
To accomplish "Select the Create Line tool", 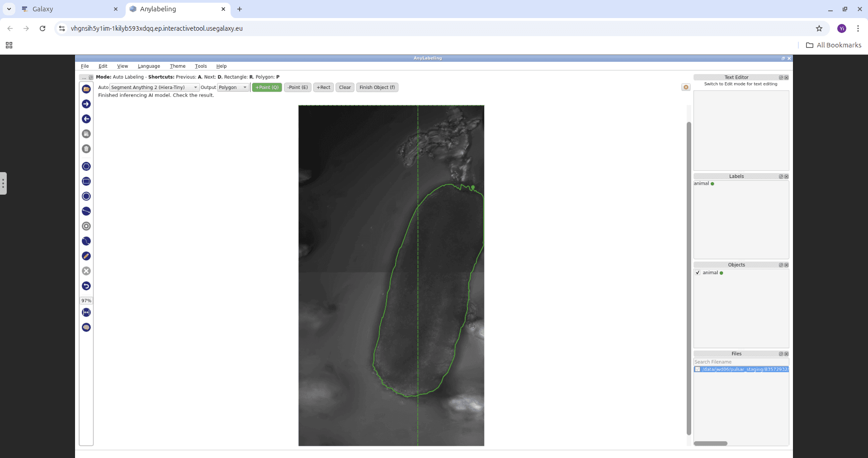I will pos(86,211).
